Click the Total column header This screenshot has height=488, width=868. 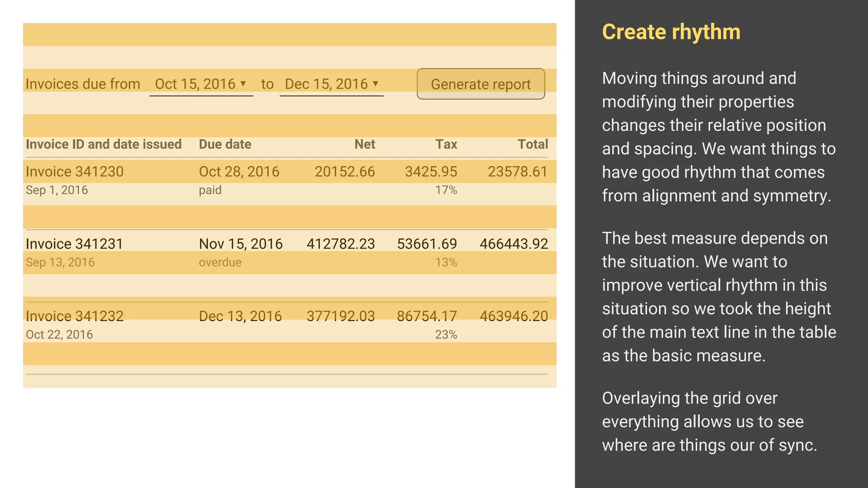533,144
